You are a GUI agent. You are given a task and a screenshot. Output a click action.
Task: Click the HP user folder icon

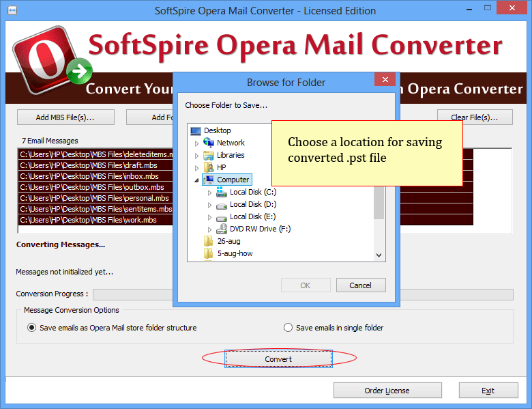coord(208,167)
